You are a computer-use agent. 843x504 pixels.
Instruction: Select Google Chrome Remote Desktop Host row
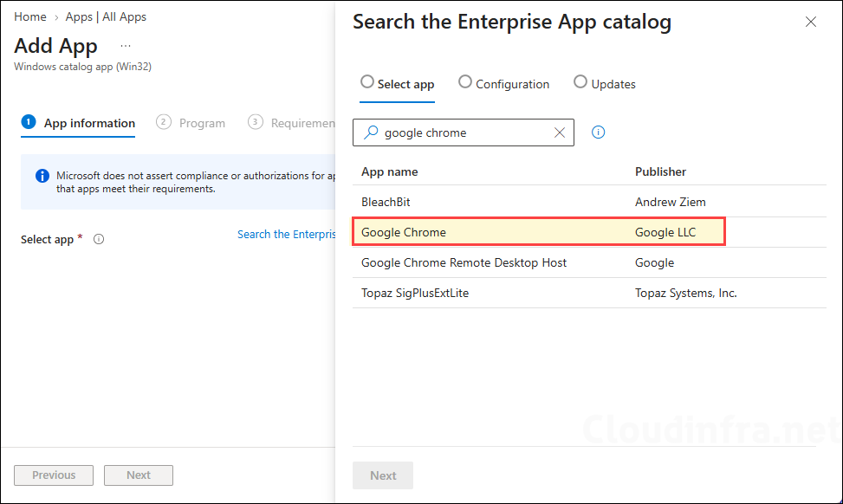589,262
